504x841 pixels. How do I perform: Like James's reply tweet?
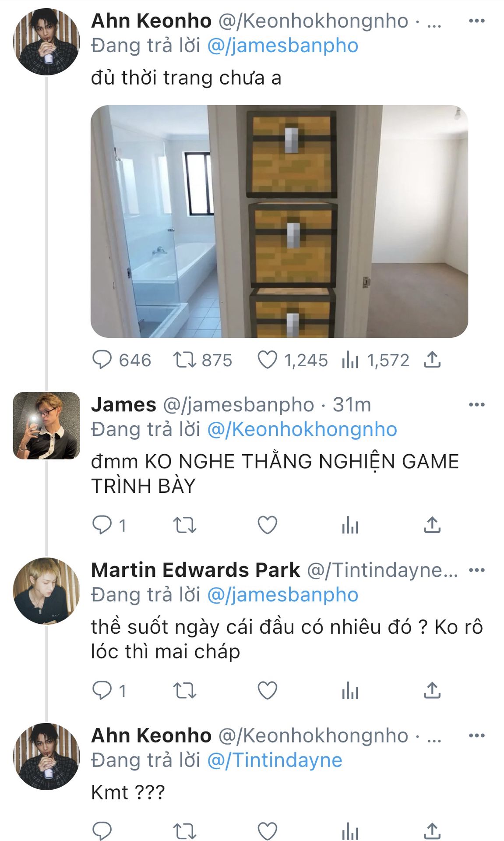tap(267, 525)
